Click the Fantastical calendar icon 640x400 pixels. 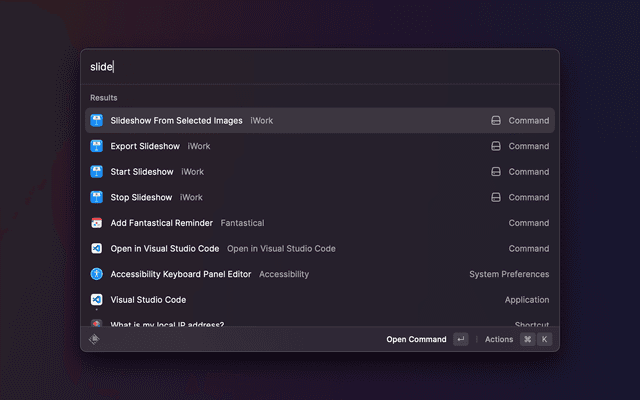(97, 223)
